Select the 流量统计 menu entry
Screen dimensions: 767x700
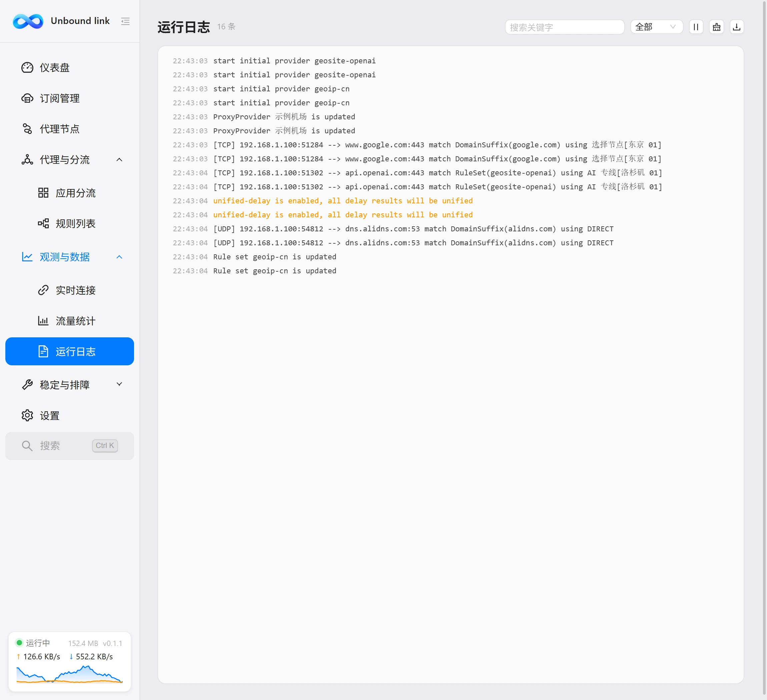click(70, 321)
